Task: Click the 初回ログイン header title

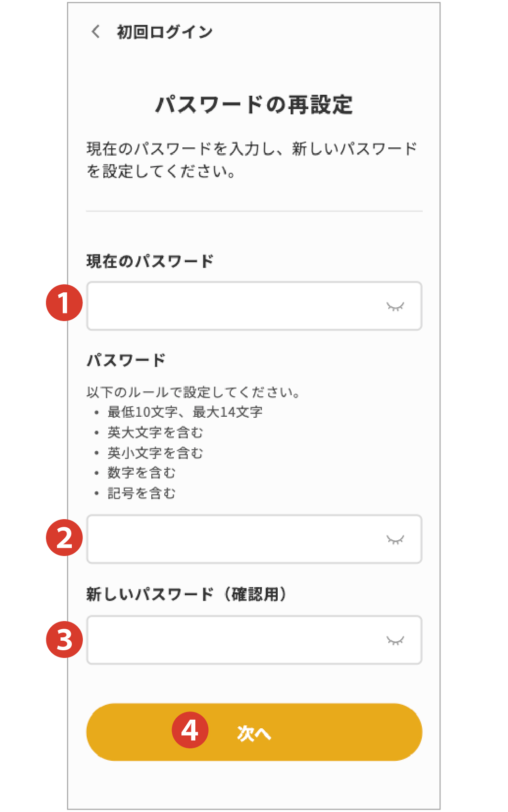Action: coord(165,32)
